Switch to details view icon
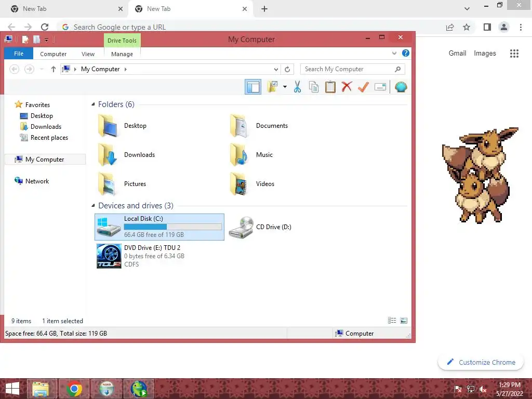The image size is (532, 399). coord(392,321)
